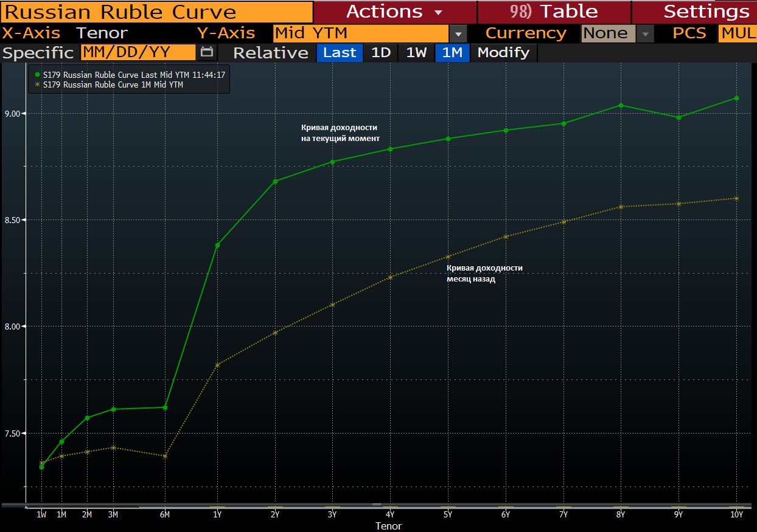
Task: Click the green curve point at 10Y
Action: (x=736, y=98)
